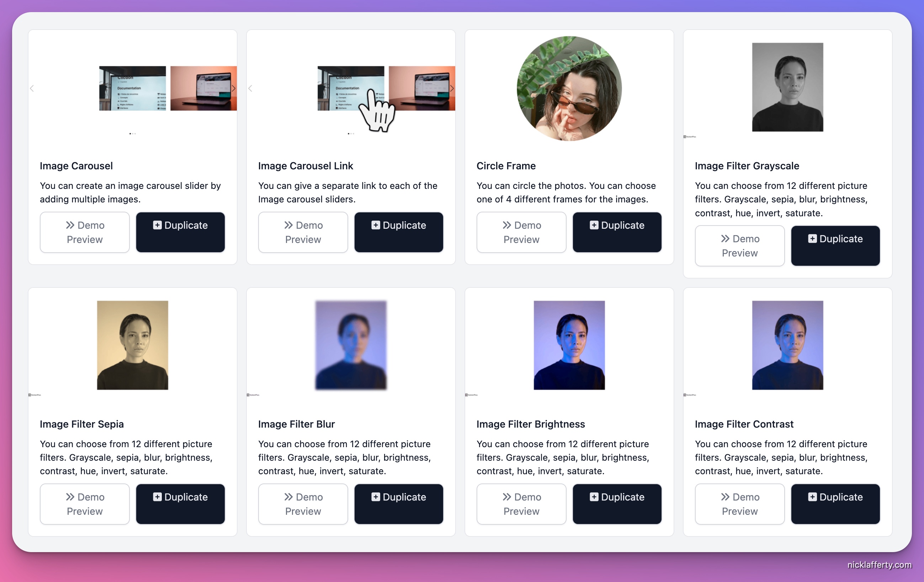Click the blurred portrait thumbnail
The height and width of the screenshot is (582, 924).
(x=351, y=345)
